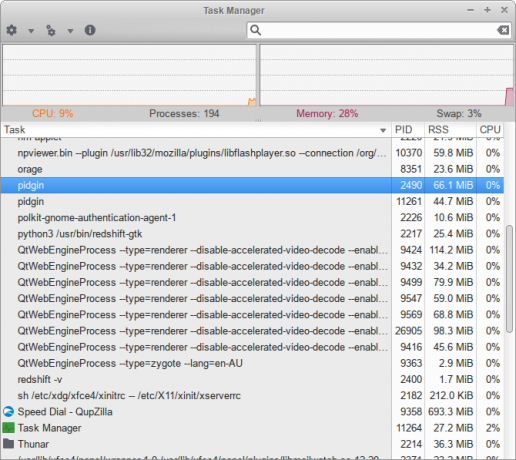This screenshot has height=460, width=516.
Task: Select the Speed Dial - QupZilla process icon
Action: (9, 412)
